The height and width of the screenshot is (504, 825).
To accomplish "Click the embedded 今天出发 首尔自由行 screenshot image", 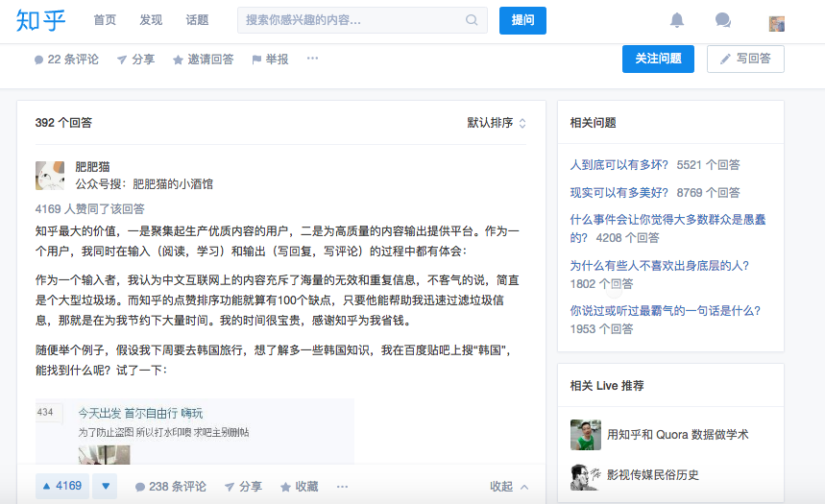I will [x=195, y=431].
